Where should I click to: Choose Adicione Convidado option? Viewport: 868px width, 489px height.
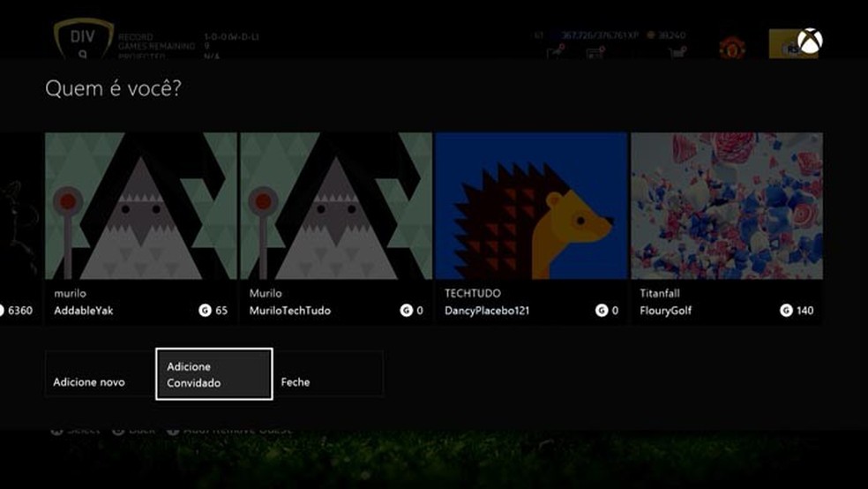(214, 373)
